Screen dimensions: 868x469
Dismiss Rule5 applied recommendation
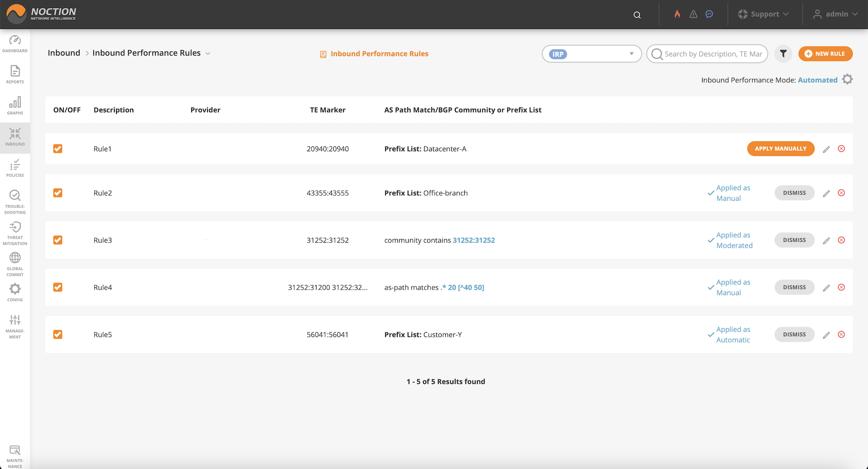pyautogui.click(x=794, y=335)
